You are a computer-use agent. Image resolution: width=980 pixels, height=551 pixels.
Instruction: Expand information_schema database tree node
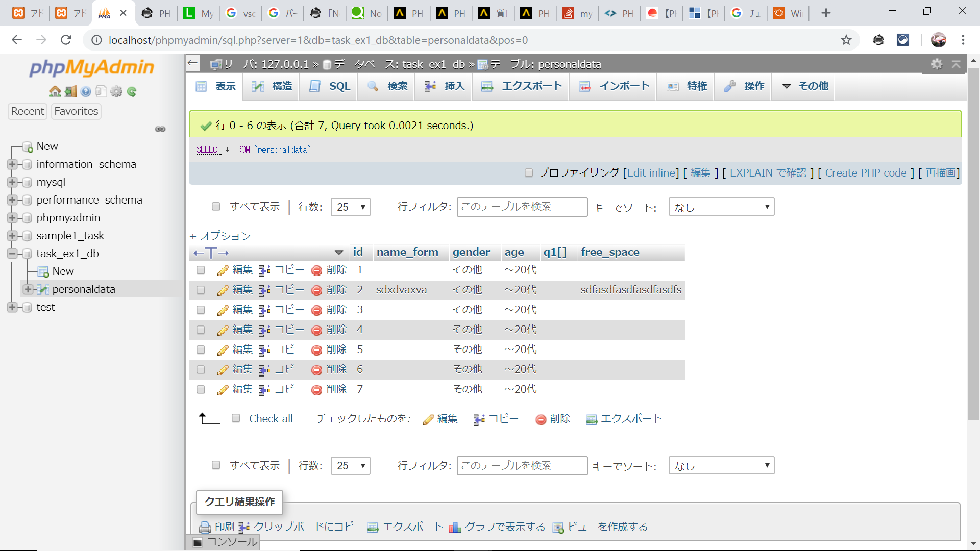coord(12,164)
